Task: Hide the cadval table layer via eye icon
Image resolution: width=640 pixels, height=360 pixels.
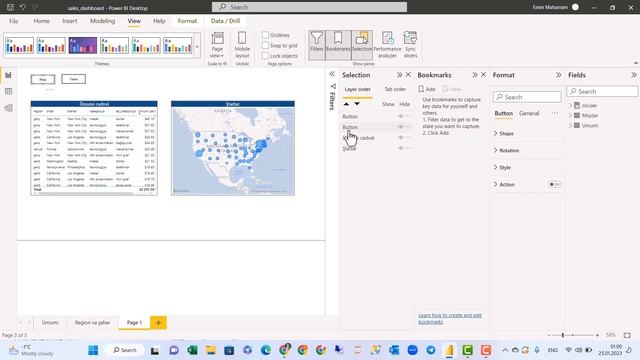Action: 400,138
